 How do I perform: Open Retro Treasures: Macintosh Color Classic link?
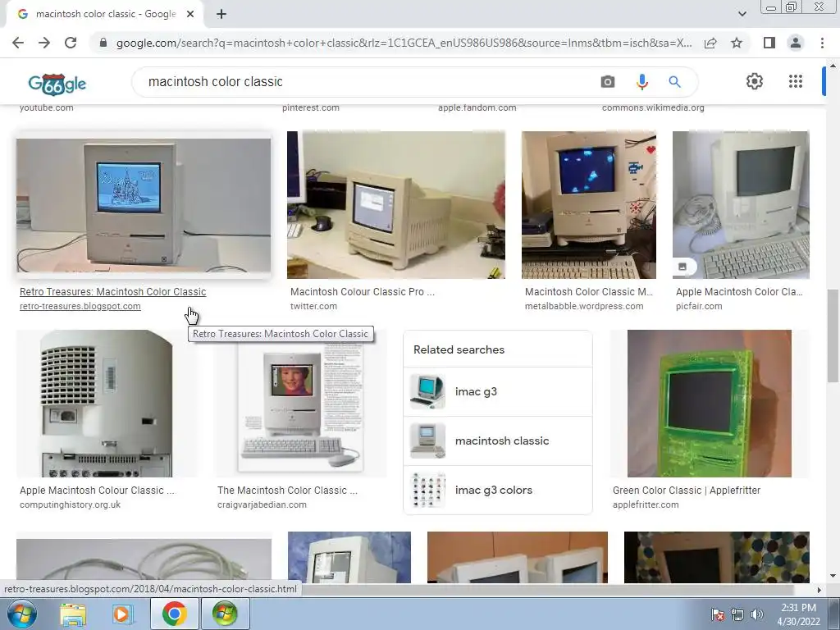112,291
